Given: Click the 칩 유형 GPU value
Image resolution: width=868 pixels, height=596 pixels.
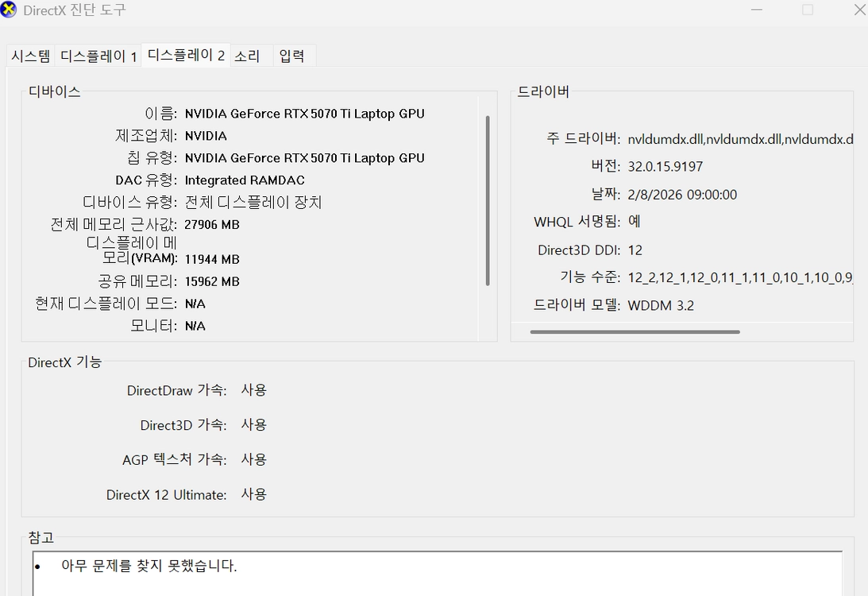Looking at the screenshot, I should (x=304, y=158).
